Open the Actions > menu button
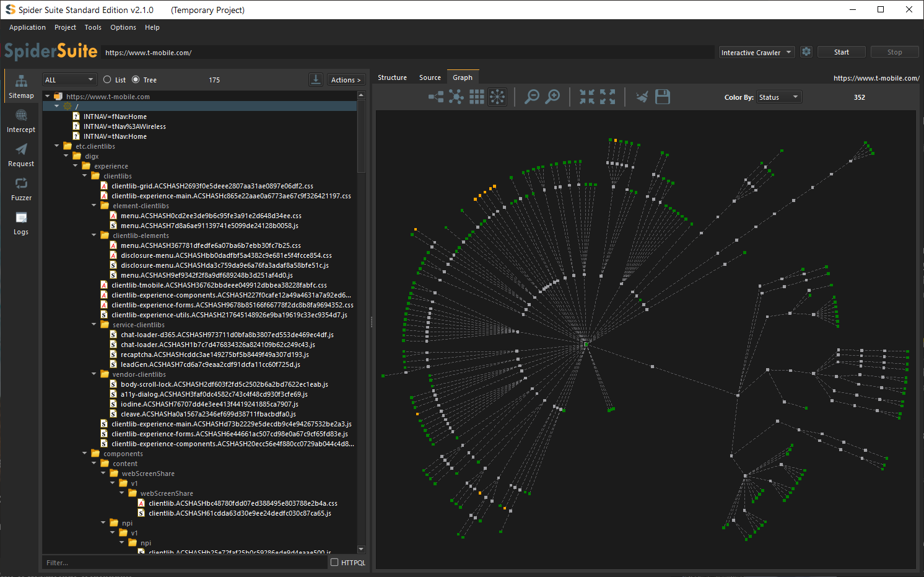Screen dimensions: 924x577 point(346,79)
